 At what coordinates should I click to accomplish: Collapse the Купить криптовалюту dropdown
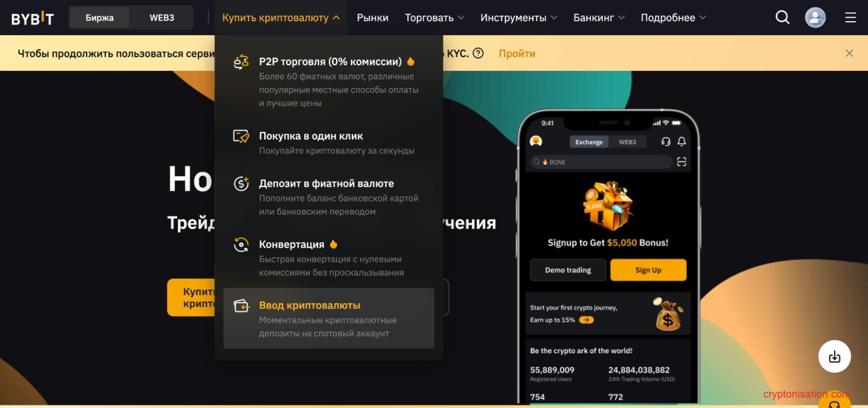coord(281,18)
